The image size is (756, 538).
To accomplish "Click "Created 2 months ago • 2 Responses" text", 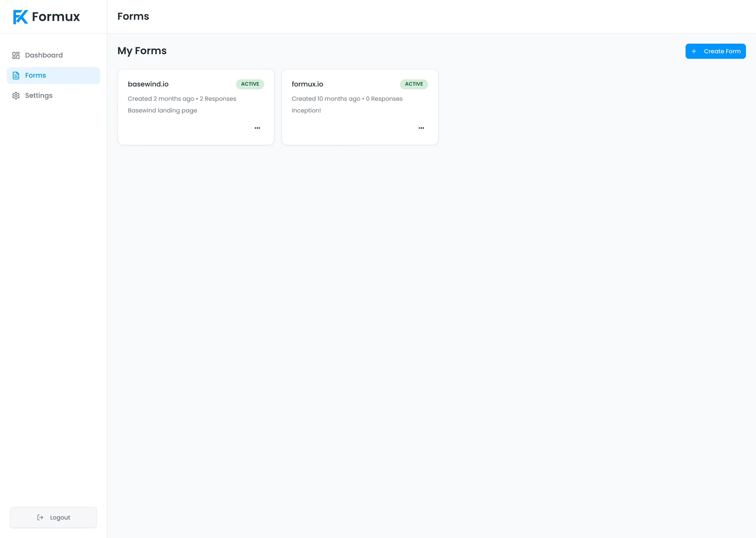I will click(x=182, y=99).
